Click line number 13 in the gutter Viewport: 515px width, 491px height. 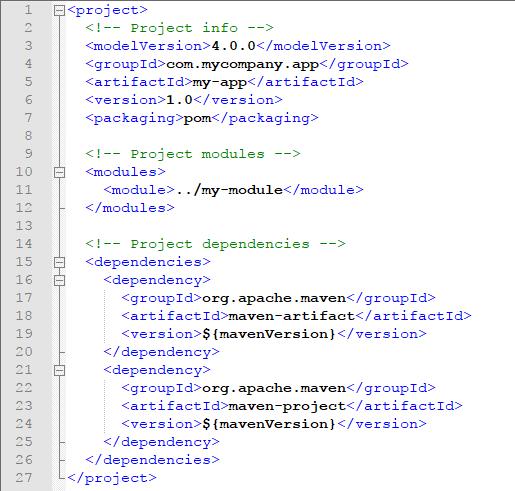point(24,226)
